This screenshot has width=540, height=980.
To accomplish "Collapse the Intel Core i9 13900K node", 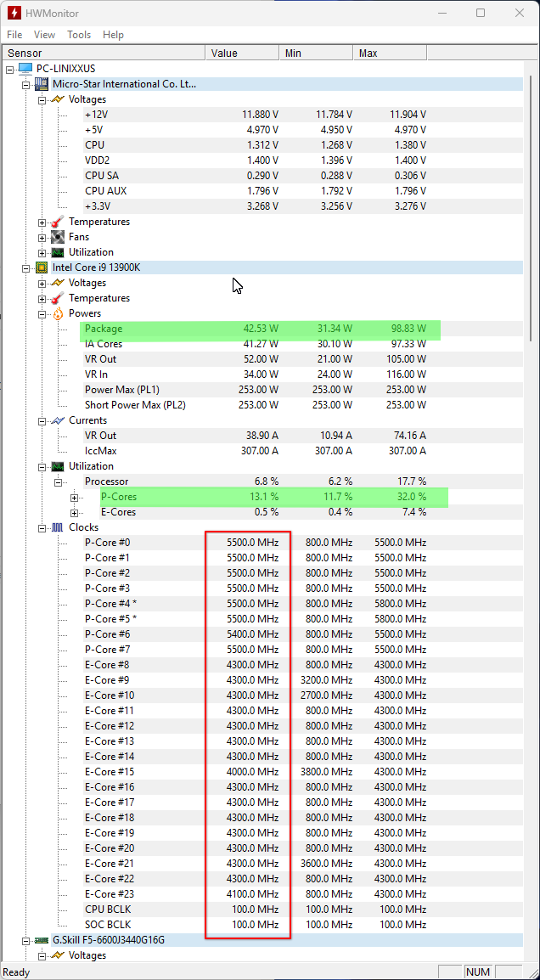I will [25, 268].
